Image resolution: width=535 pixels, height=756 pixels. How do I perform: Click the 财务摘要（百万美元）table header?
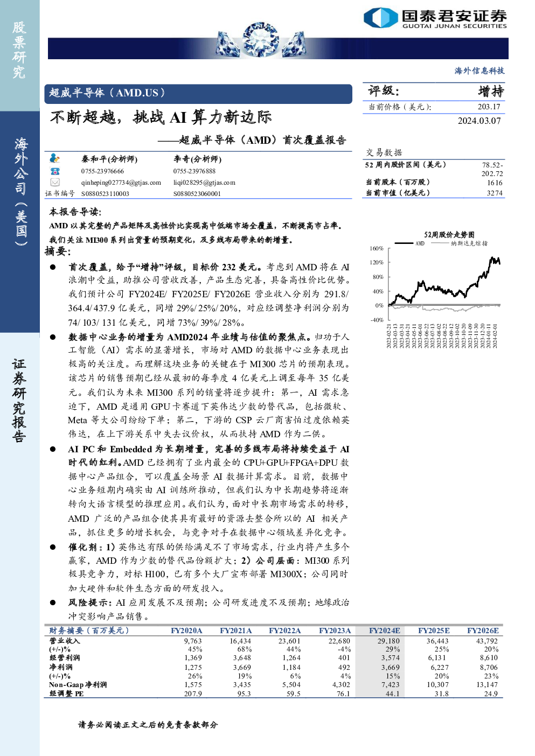(x=89, y=631)
